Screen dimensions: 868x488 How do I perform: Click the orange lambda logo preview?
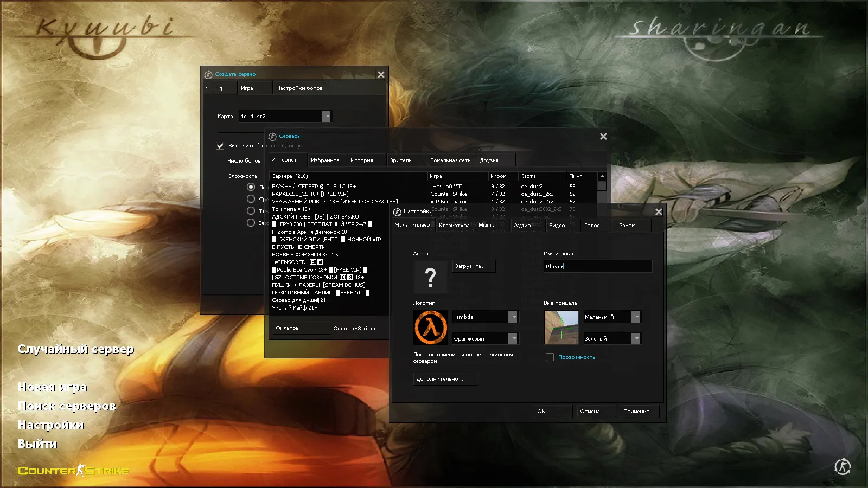pos(431,328)
